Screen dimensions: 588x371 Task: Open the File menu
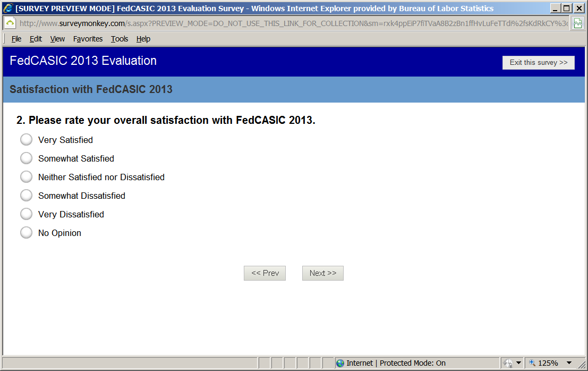click(16, 39)
